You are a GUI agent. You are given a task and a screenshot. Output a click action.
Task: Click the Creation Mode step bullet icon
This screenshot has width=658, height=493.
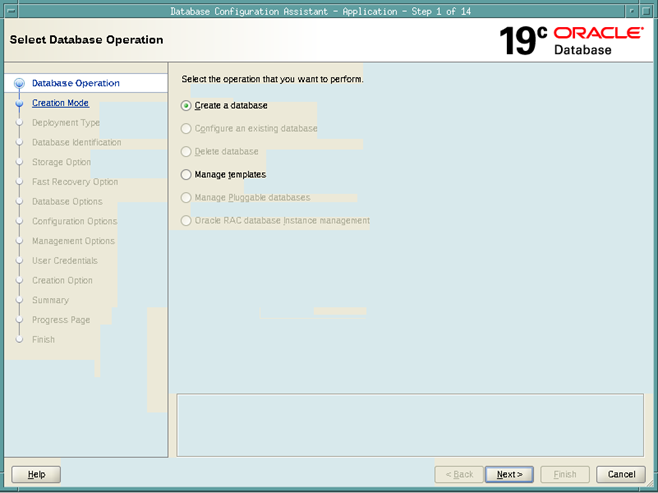pyautogui.click(x=19, y=103)
